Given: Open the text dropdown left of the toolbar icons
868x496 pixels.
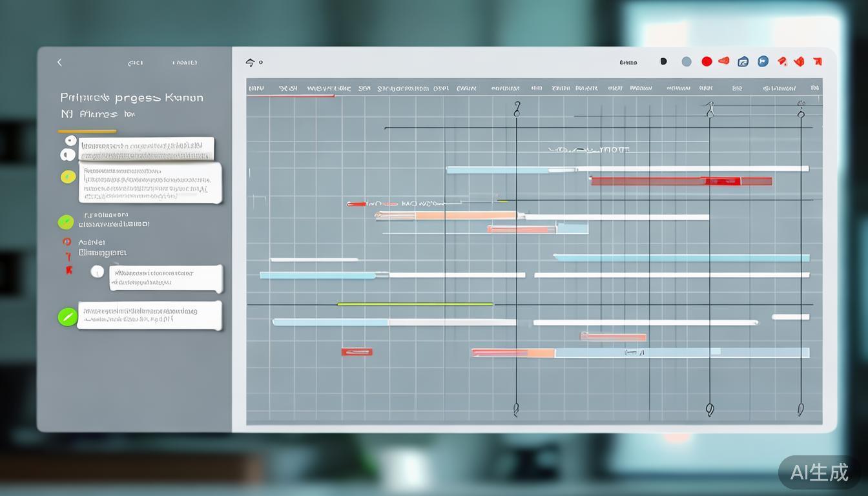Looking at the screenshot, I should (x=628, y=62).
